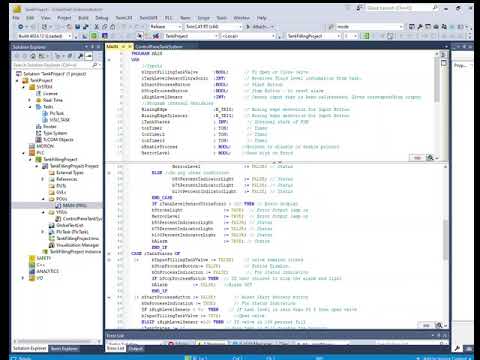Image resolution: width=480 pixels, height=360 pixels.
Task: Open the Build menu
Action: click(83, 18)
